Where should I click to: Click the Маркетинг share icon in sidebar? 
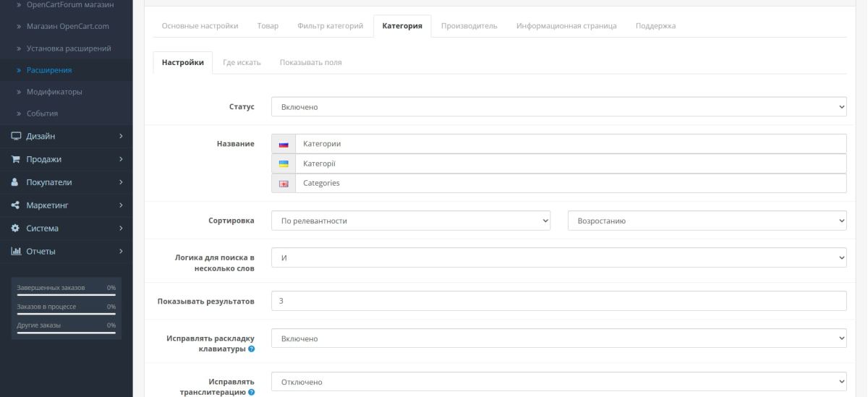15,205
